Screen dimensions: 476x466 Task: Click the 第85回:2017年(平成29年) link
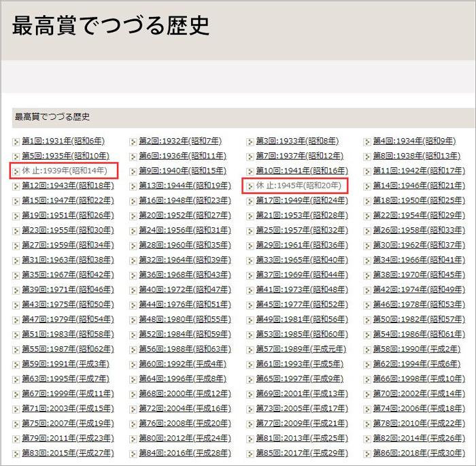(x=302, y=454)
